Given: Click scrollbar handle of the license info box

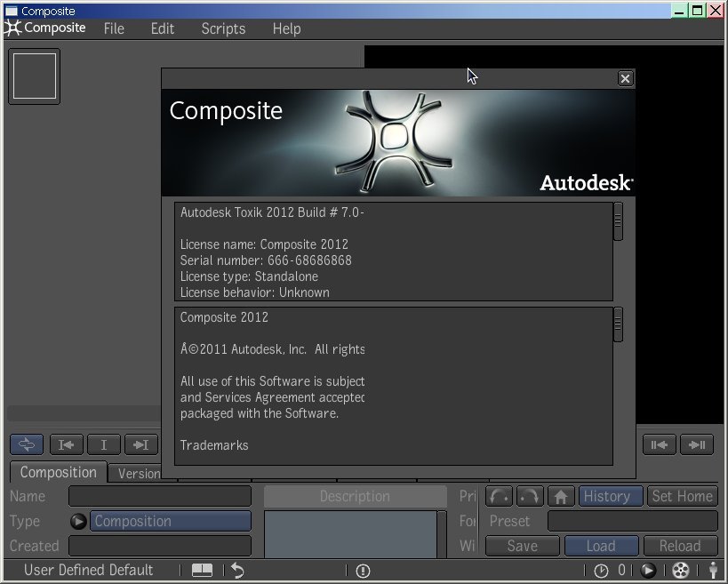Looking at the screenshot, I should 618,221.
